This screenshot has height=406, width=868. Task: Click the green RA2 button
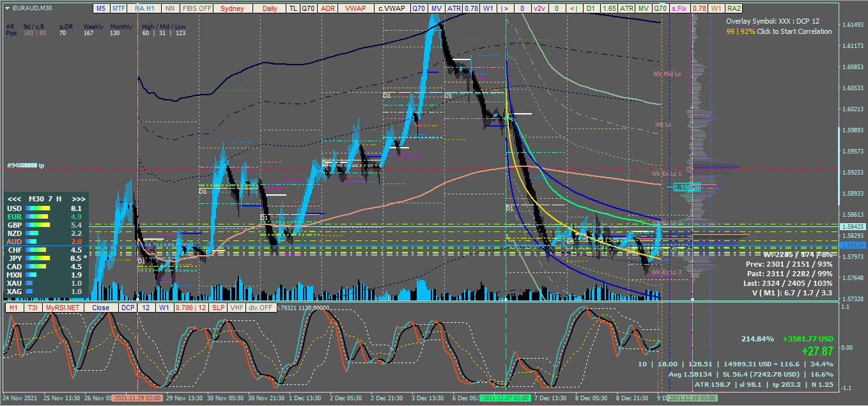[734, 8]
